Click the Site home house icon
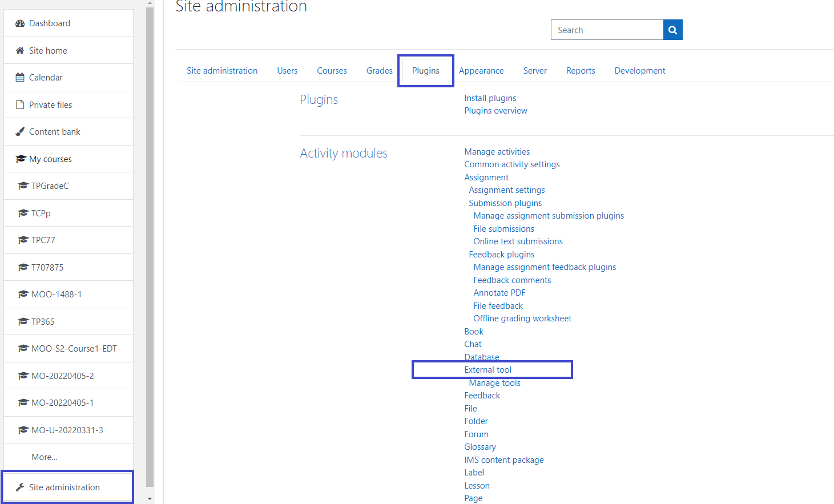834x504 pixels. [x=21, y=50]
